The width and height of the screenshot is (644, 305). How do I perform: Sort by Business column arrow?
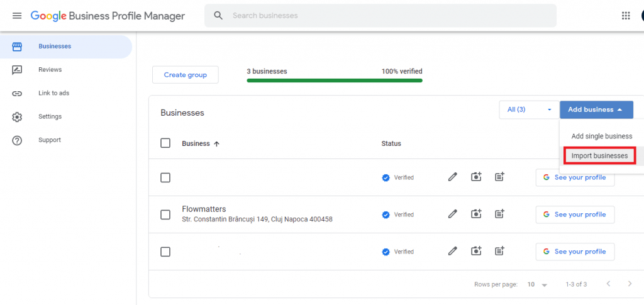[217, 143]
